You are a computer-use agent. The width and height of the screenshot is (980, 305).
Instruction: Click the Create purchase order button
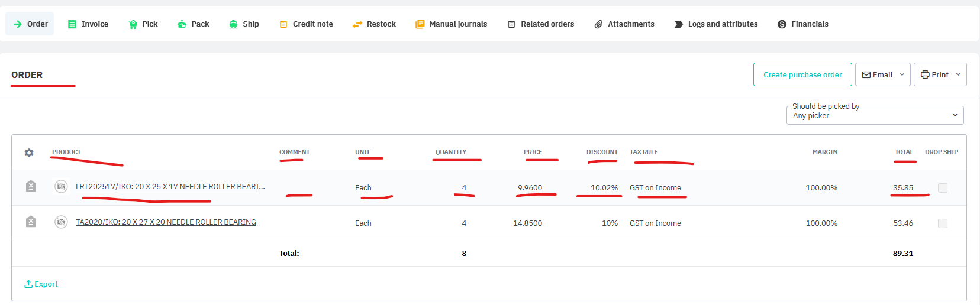click(802, 74)
